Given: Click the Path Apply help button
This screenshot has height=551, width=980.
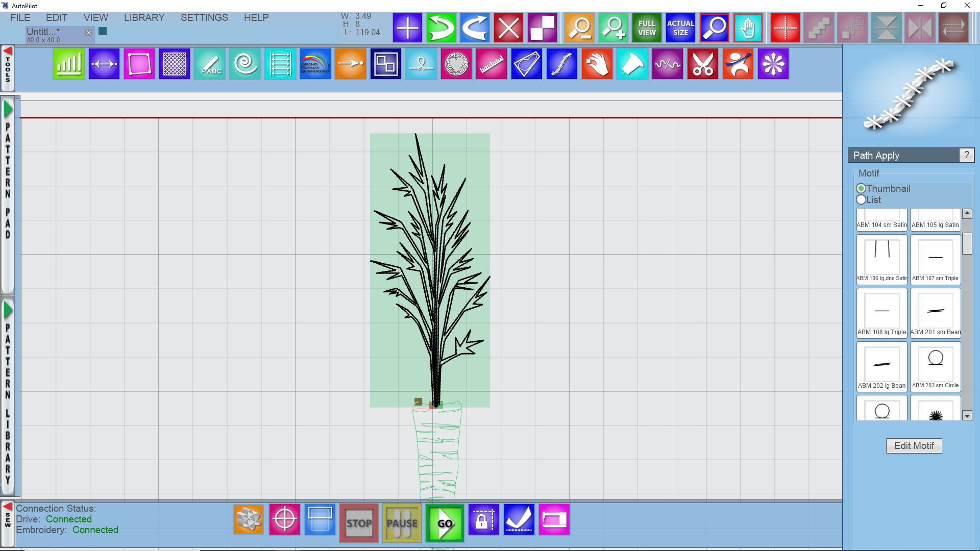Looking at the screenshot, I should point(966,156).
